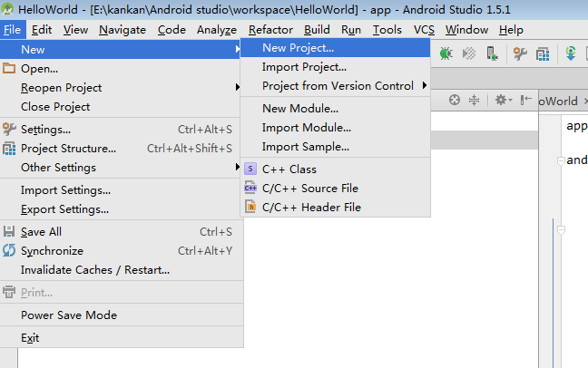Select C/C++ Source File entry
588x368 pixels.
click(335, 189)
